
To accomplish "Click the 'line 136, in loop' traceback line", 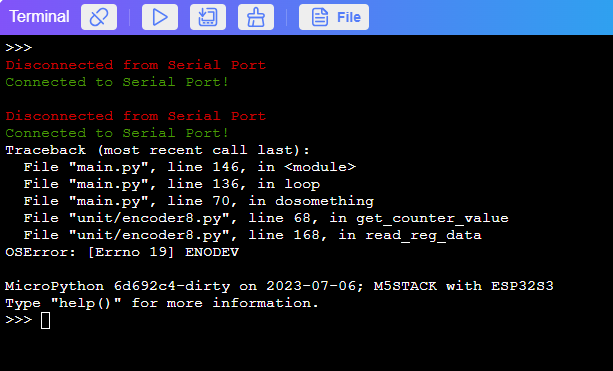I will click(x=172, y=184).
